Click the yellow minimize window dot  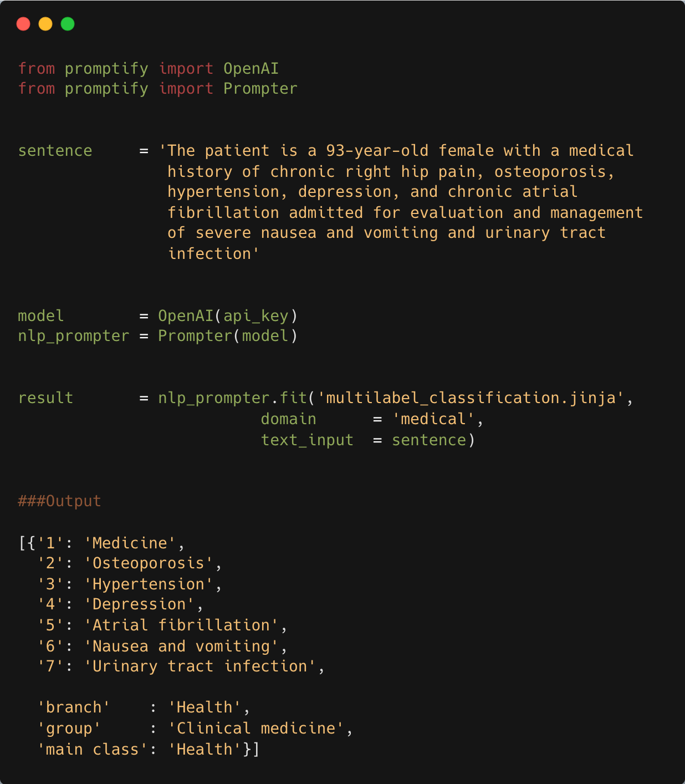[45, 24]
